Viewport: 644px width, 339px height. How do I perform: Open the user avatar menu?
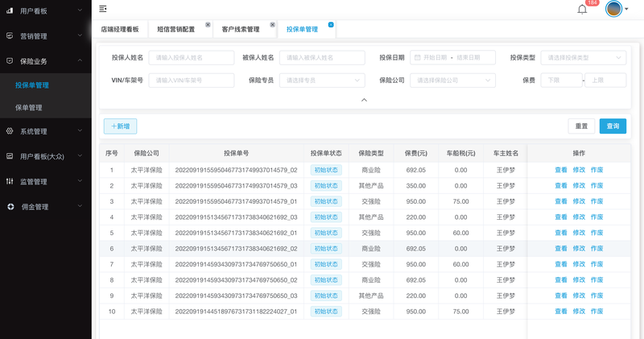(x=613, y=9)
